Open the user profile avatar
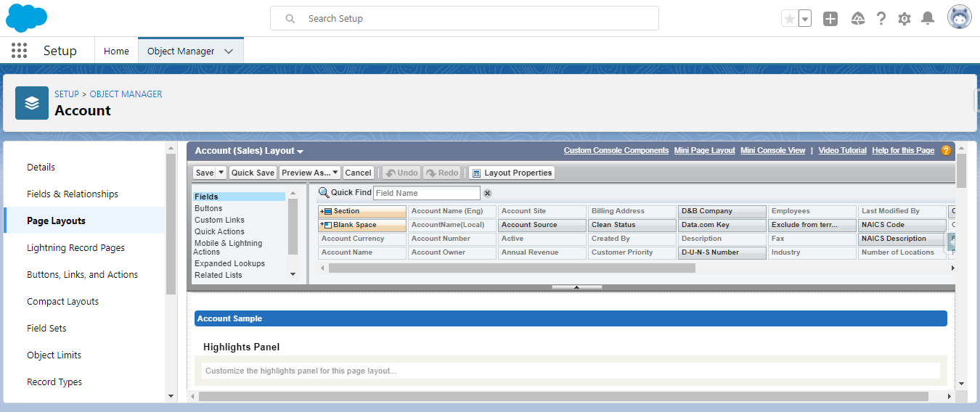The height and width of the screenshot is (412, 980). (x=959, y=18)
